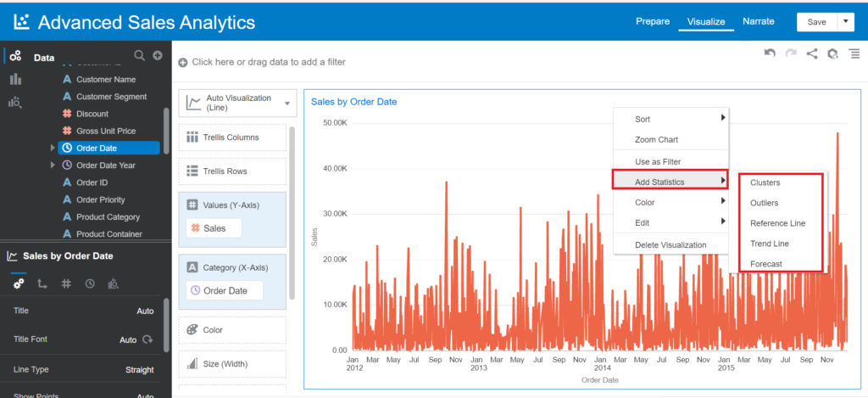This screenshot has width=868, height=398.
Task: Reset Title Font with refresh icon
Action: (147, 339)
